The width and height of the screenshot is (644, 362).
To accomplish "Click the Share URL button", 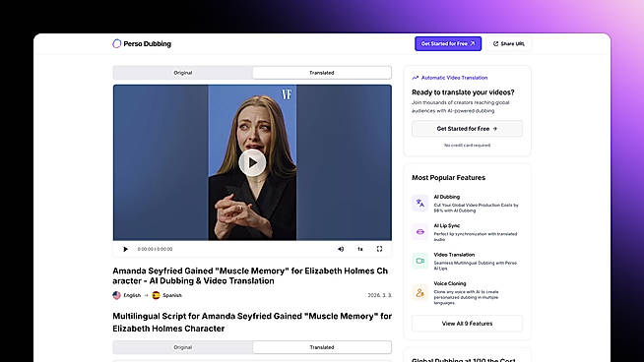I will 509,43.
